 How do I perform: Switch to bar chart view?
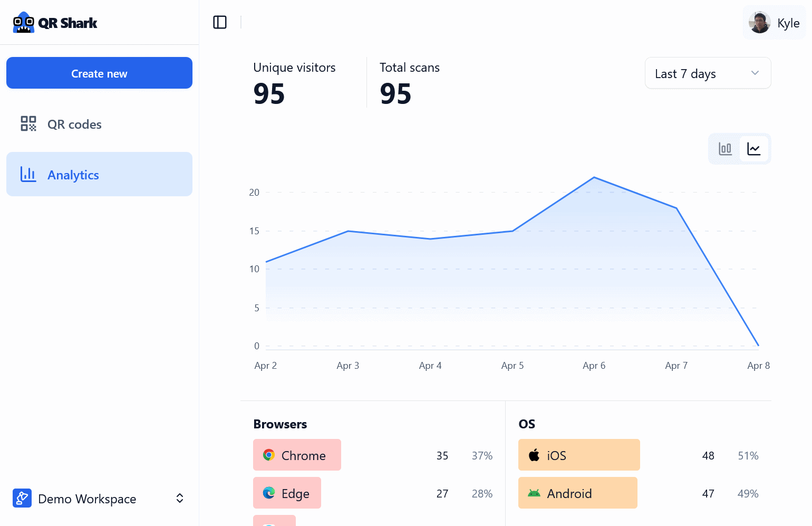(x=725, y=149)
